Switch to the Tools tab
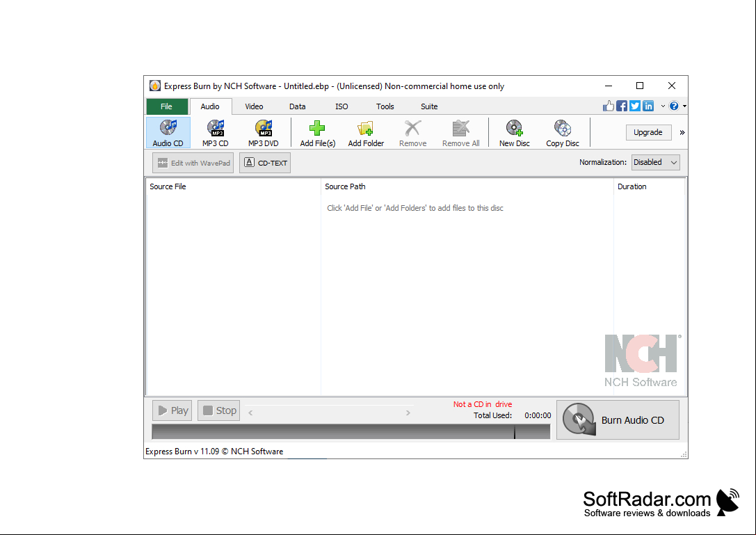 click(385, 106)
